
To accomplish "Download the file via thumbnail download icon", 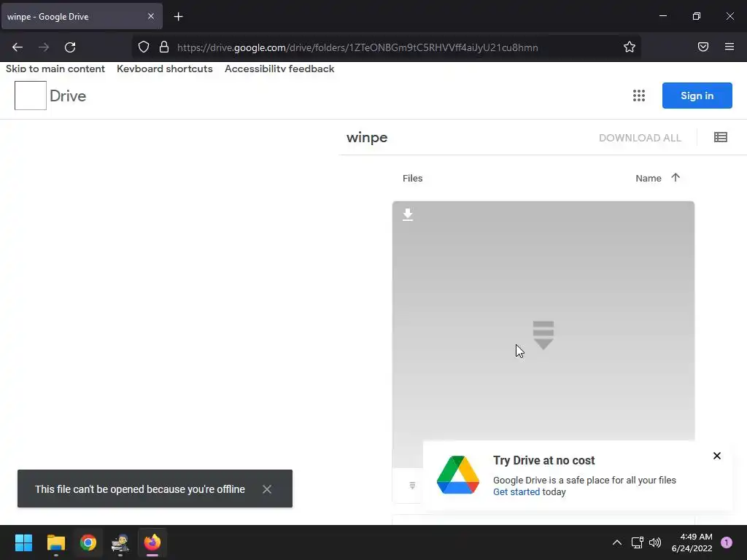I will click(x=408, y=215).
